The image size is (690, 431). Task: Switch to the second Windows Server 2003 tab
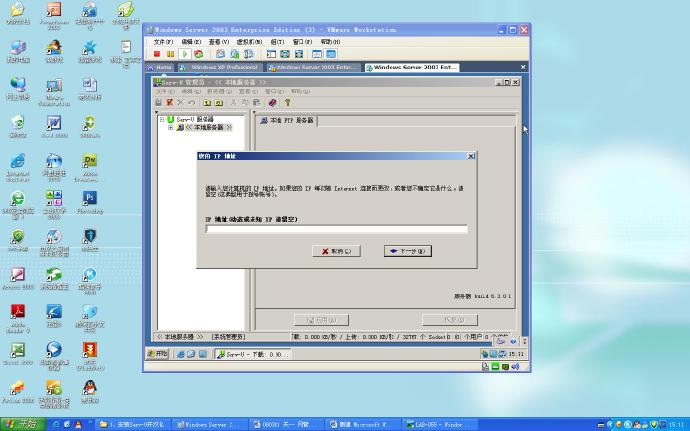(x=411, y=67)
